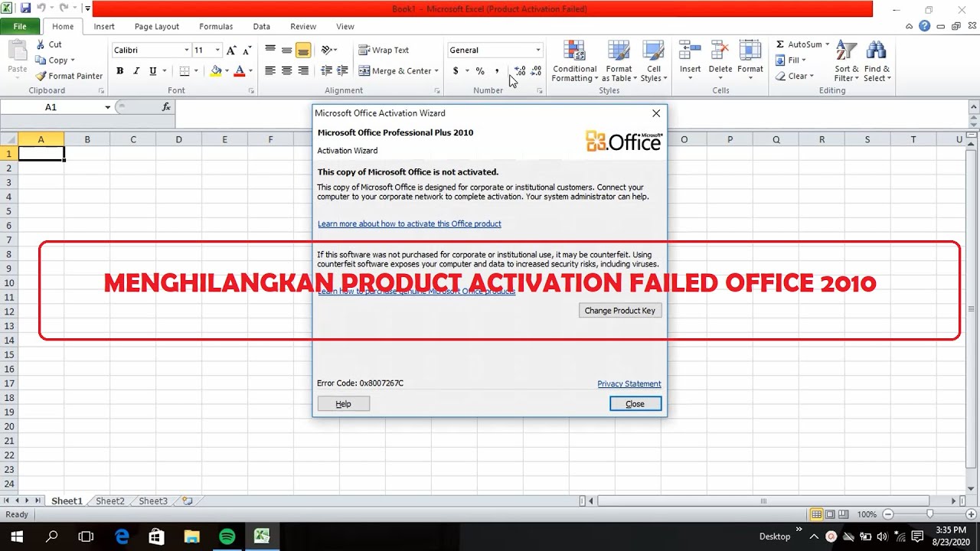Open the Name Box dropdown arrow
The height and width of the screenshot is (551, 980).
point(107,107)
